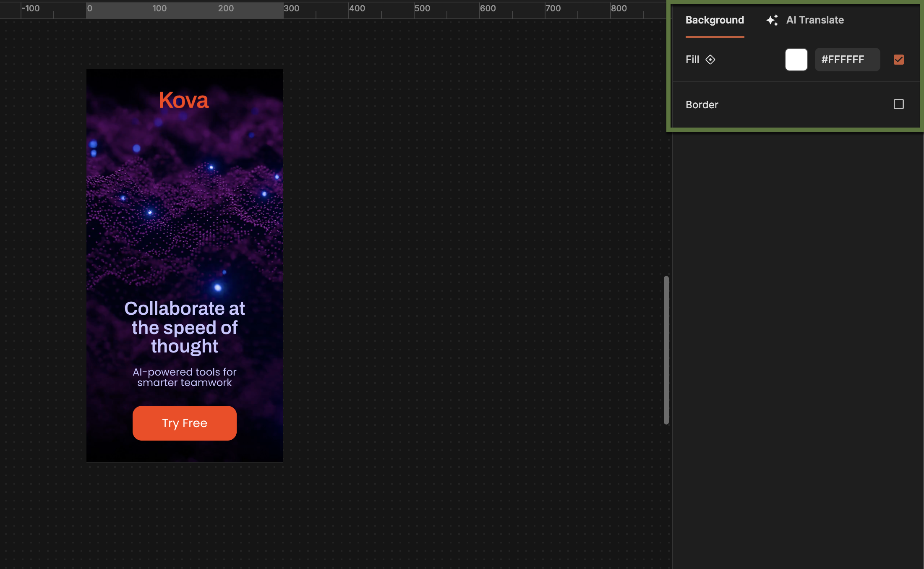Click the Fill variable diamond icon

pyautogui.click(x=710, y=60)
